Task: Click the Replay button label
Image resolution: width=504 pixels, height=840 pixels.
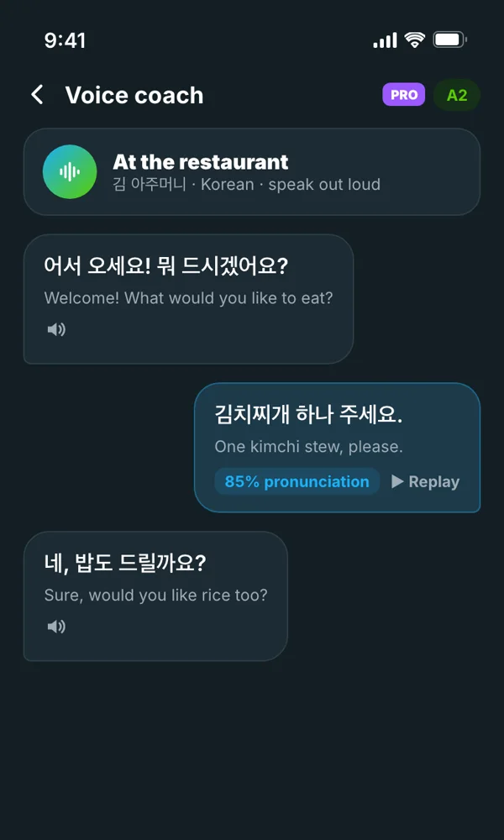Action: point(433,481)
